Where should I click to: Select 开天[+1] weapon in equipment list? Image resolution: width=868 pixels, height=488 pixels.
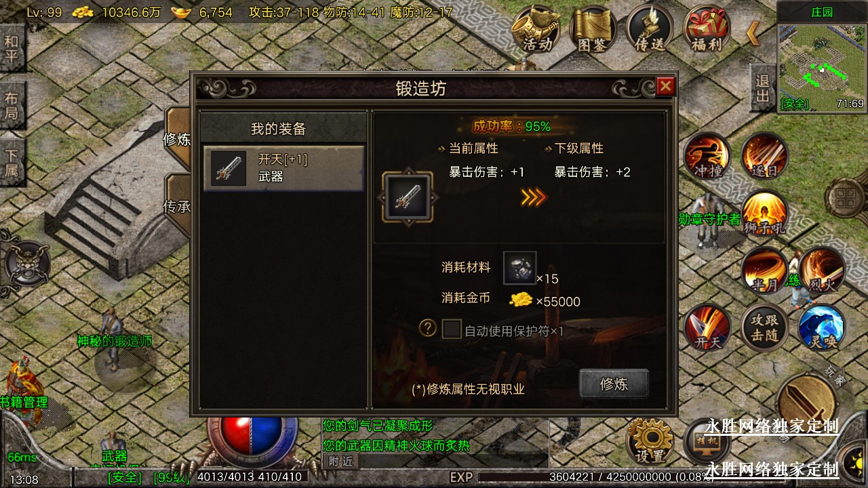(x=283, y=168)
